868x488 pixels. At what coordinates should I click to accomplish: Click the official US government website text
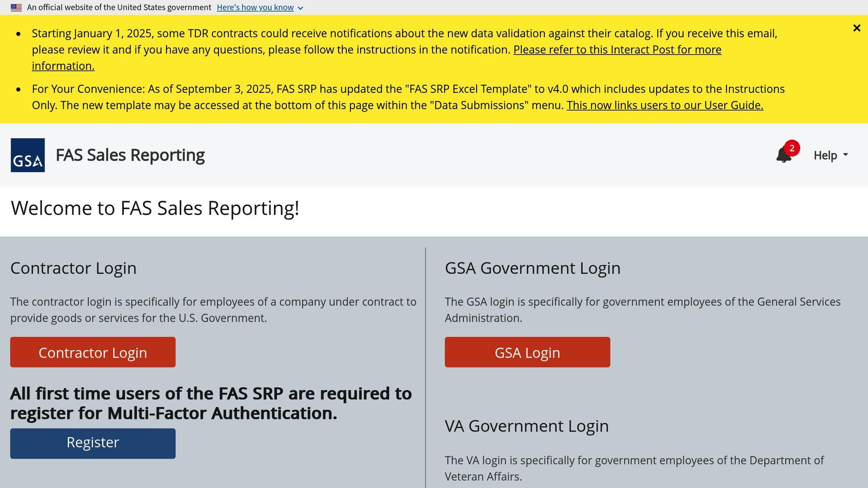(119, 8)
